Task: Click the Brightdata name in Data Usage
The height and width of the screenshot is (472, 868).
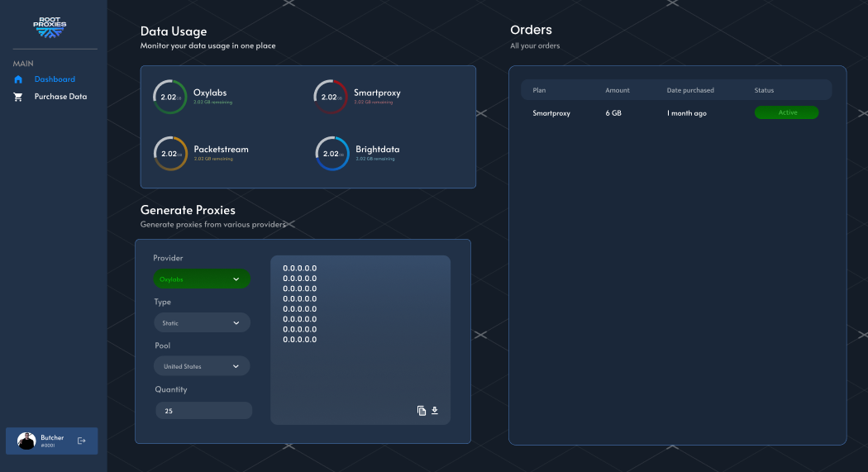Action: pos(378,149)
